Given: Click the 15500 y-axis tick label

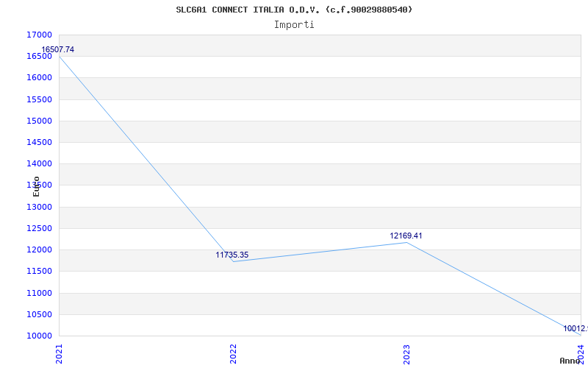Looking at the screenshot, I should coord(39,99).
